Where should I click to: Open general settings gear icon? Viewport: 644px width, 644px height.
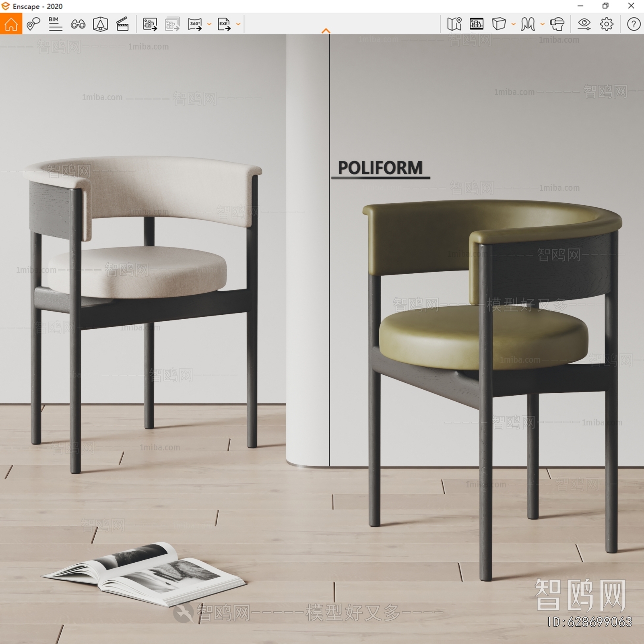point(607,24)
